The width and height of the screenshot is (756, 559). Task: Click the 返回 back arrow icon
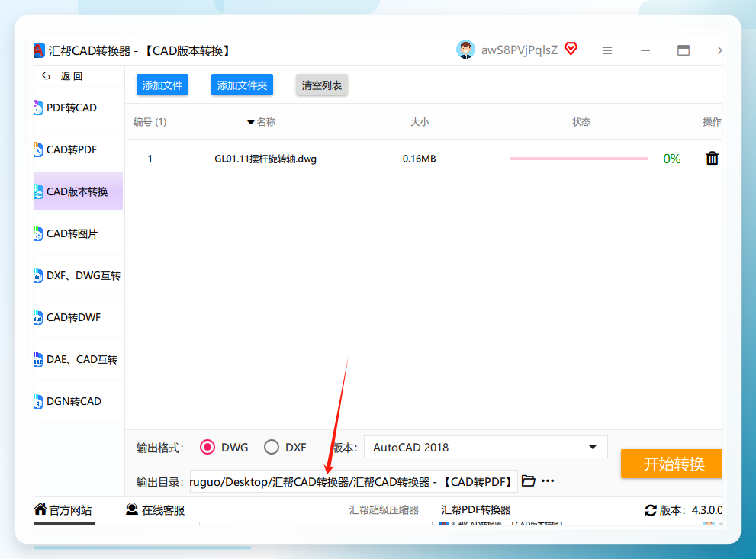pyautogui.click(x=46, y=76)
